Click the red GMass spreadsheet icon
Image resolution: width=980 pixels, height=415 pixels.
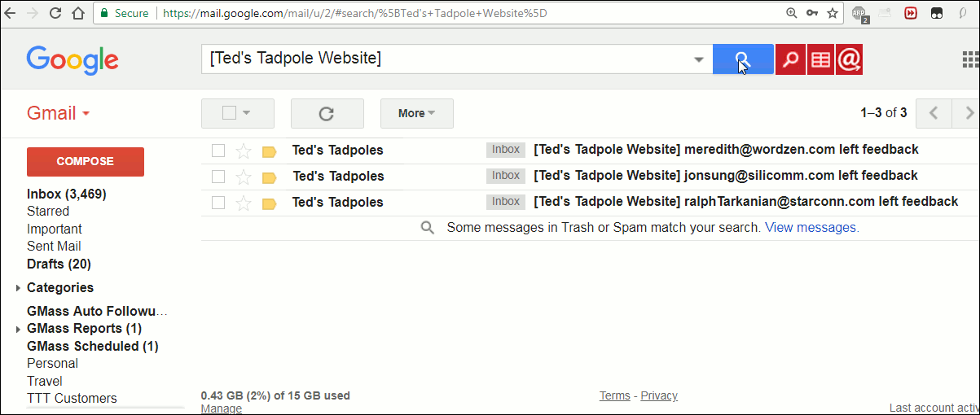[x=820, y=59]
